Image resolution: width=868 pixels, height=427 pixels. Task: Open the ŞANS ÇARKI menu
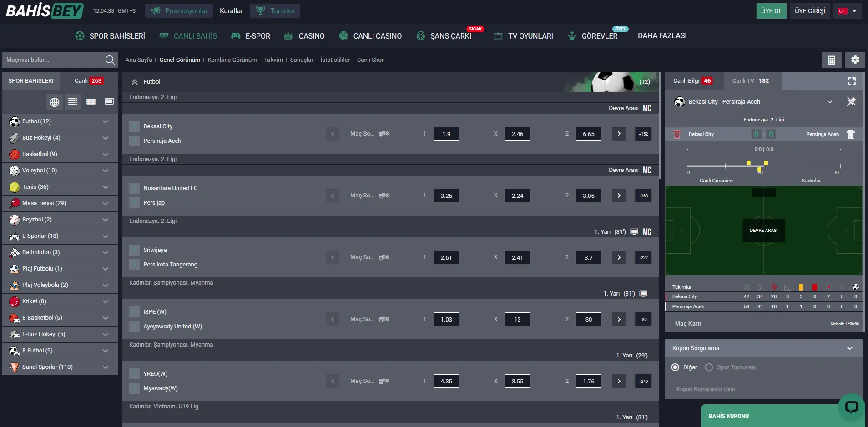tap(444, 36)
